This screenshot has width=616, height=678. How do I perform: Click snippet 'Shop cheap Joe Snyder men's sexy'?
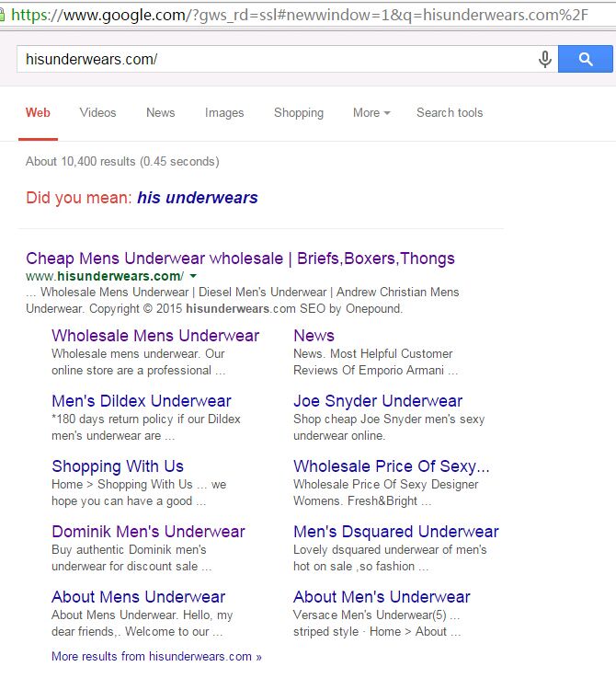click(x=389, y=419)
